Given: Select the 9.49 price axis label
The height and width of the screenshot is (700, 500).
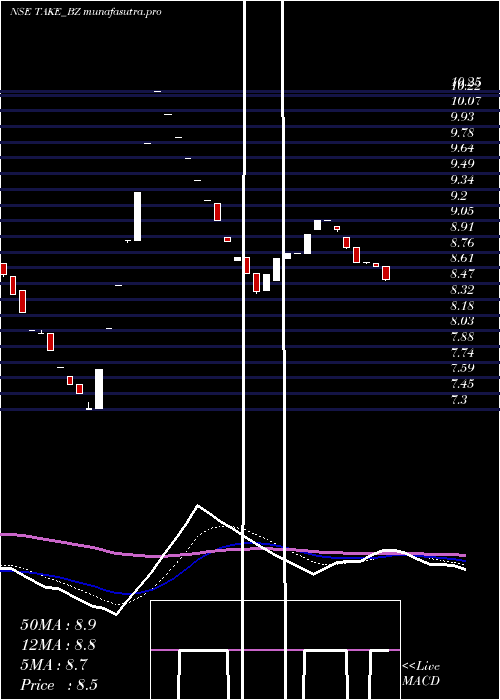Looking at the screenshot, I should (462, 164).
